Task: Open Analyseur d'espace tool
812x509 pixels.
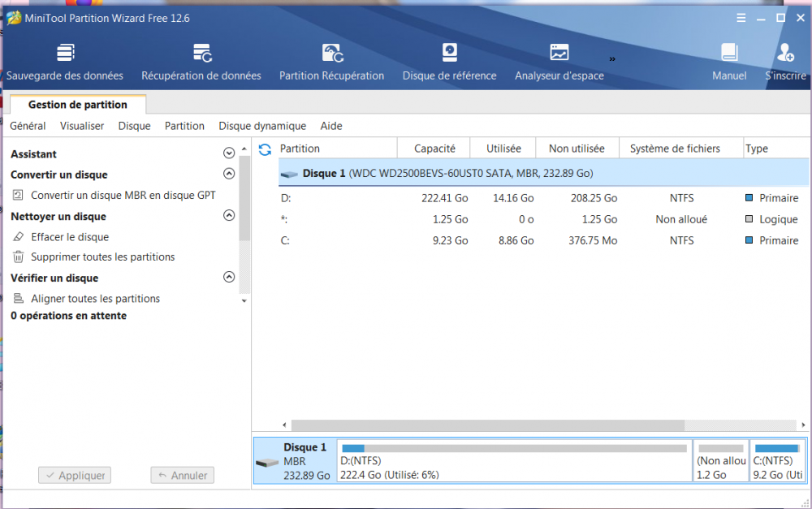Action: click(559, 54)
